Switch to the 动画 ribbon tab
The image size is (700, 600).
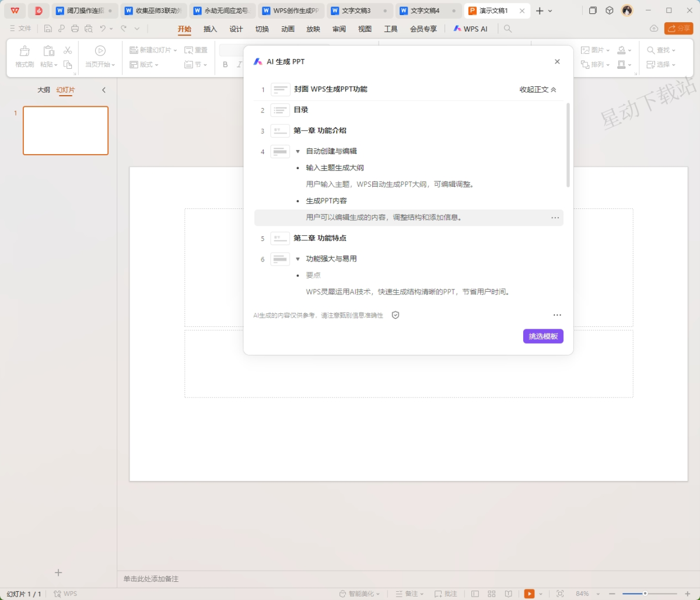[288, 29]
